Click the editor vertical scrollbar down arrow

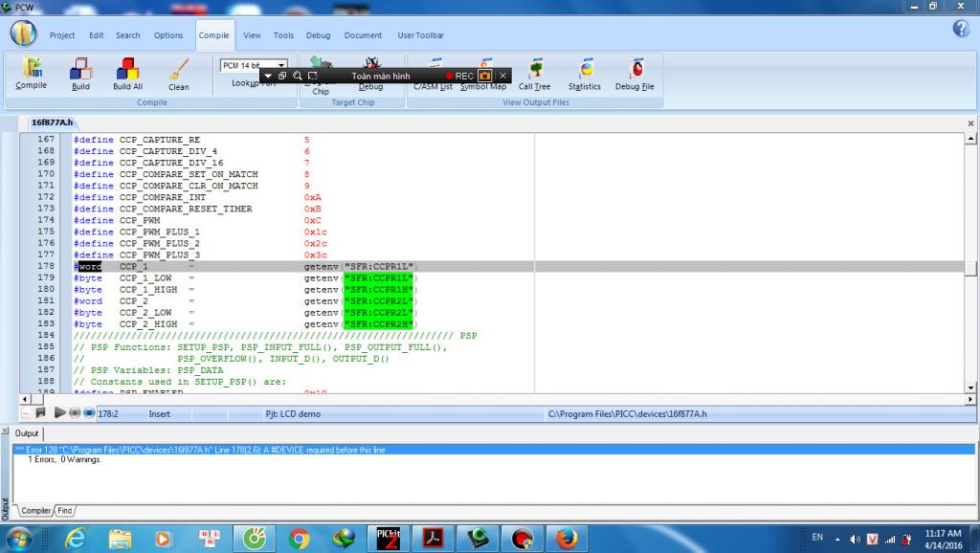pyautogui.click(x=971, y=387)
